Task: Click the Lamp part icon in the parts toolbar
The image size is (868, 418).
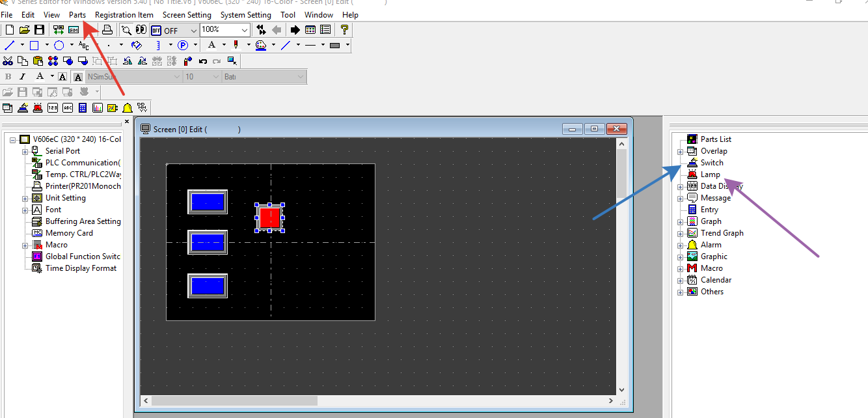Action: (38, 108)
